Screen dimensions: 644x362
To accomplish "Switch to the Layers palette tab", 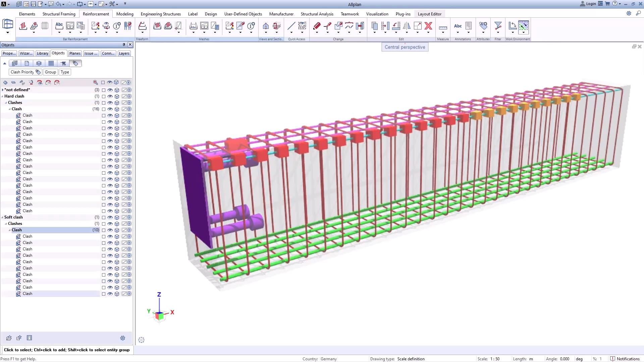I will click(x=124, y=53).
